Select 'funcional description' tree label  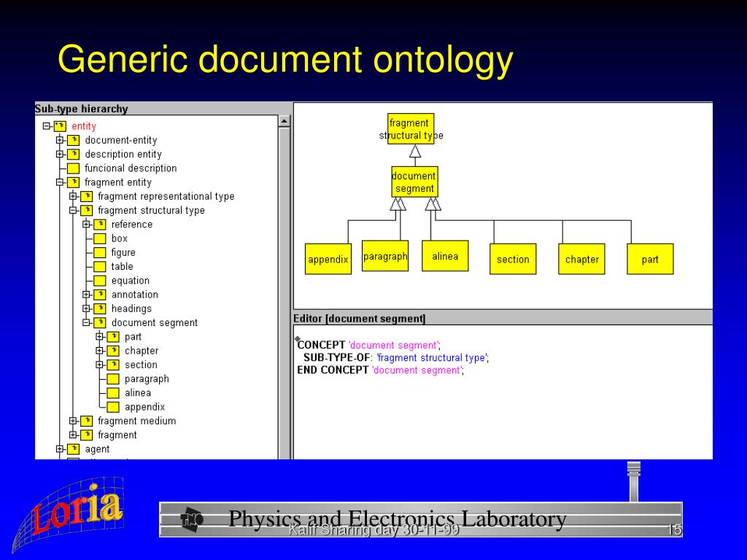(x=131, y=168)
